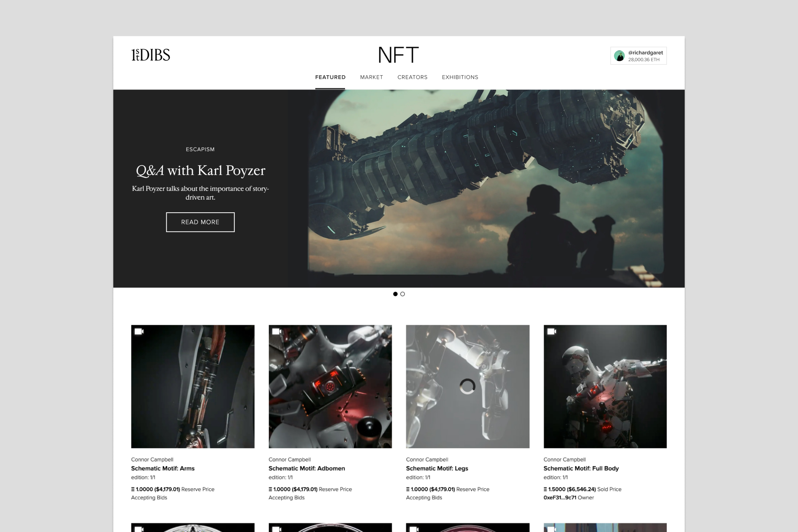Image resolution: width=798 pixels, height=532 pixels.
Task: Open Schematic Motif: Arms title link
Action: pos(162,468)
